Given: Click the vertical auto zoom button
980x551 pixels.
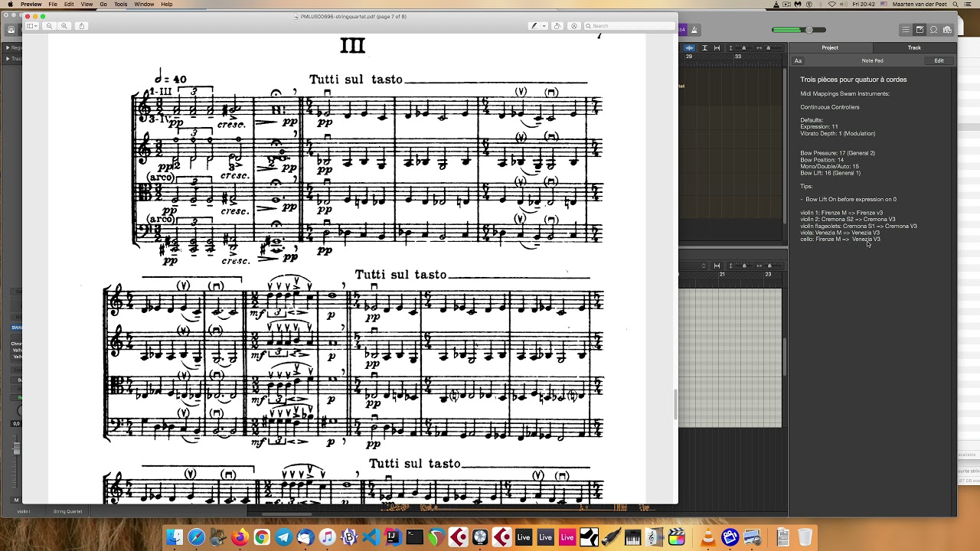Looking at the screenshot, I should point(704,47).
